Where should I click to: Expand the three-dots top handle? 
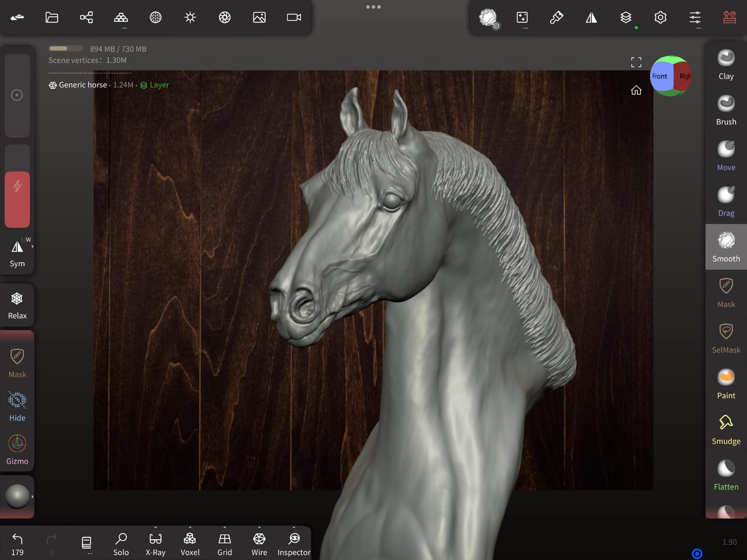coord(373,7)
